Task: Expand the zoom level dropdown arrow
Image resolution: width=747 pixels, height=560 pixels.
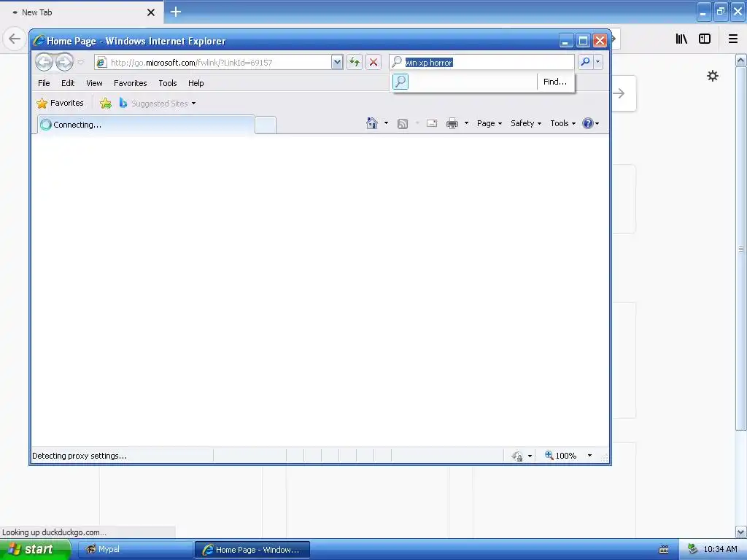Action: (589, 455)
